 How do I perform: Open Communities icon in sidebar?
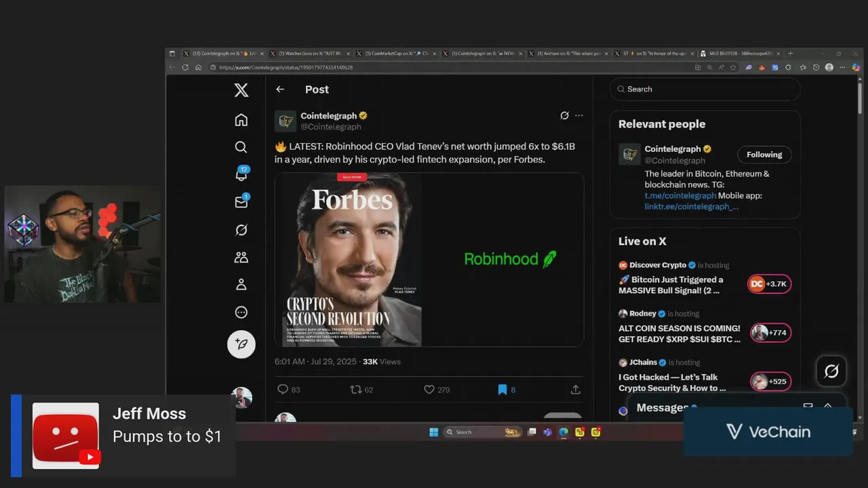pyautogui.click(x=241, y=258)
